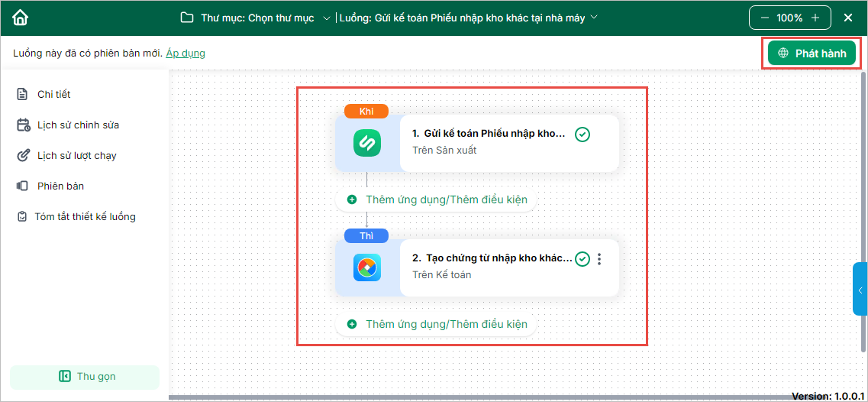Click the green checkmark on step 1

point(582,135)
